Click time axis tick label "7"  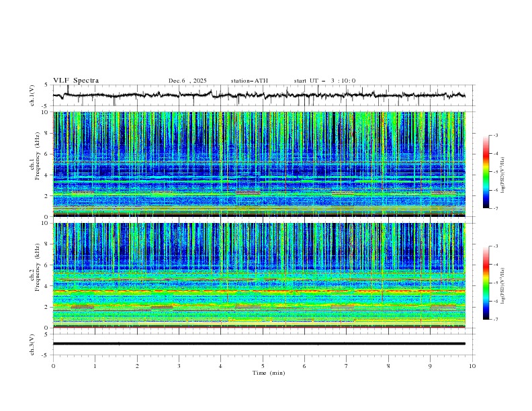(x=347, y=366)
